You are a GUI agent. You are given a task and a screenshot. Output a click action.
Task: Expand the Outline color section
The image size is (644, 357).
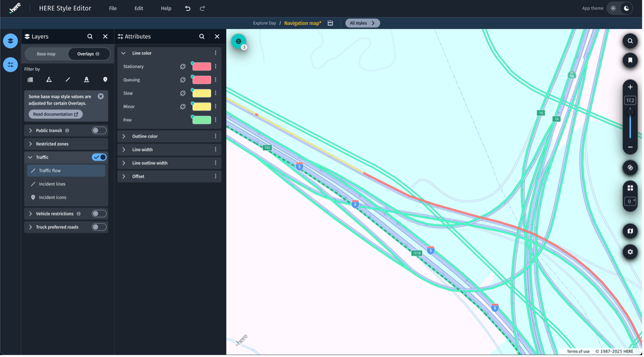(124, 137)
